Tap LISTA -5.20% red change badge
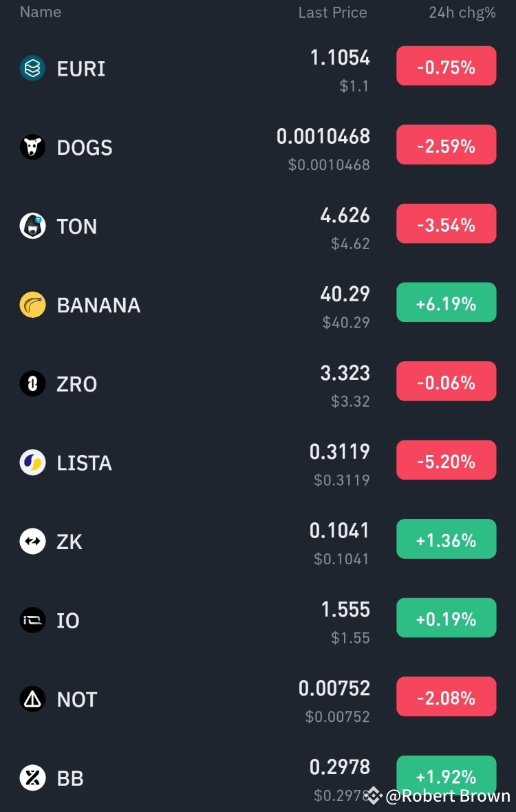 click(x=446, y=460)
